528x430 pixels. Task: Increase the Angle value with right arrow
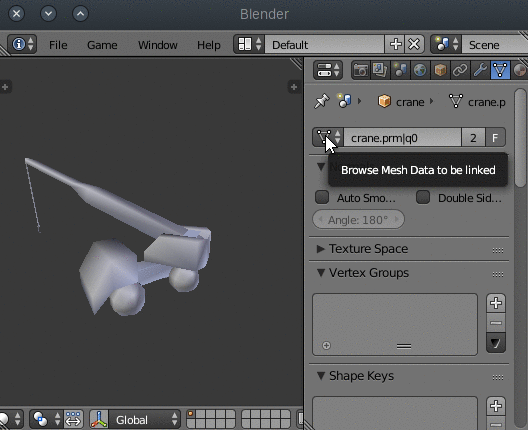397,220
